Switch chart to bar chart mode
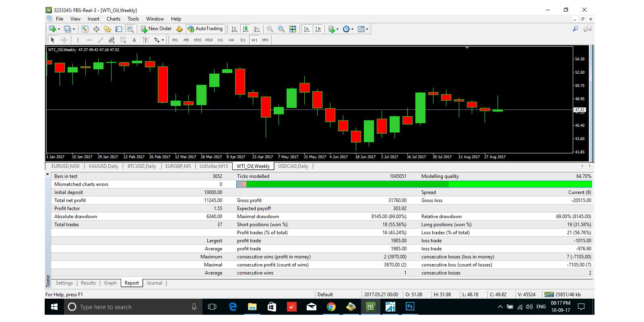 click(x=234, y=29)
